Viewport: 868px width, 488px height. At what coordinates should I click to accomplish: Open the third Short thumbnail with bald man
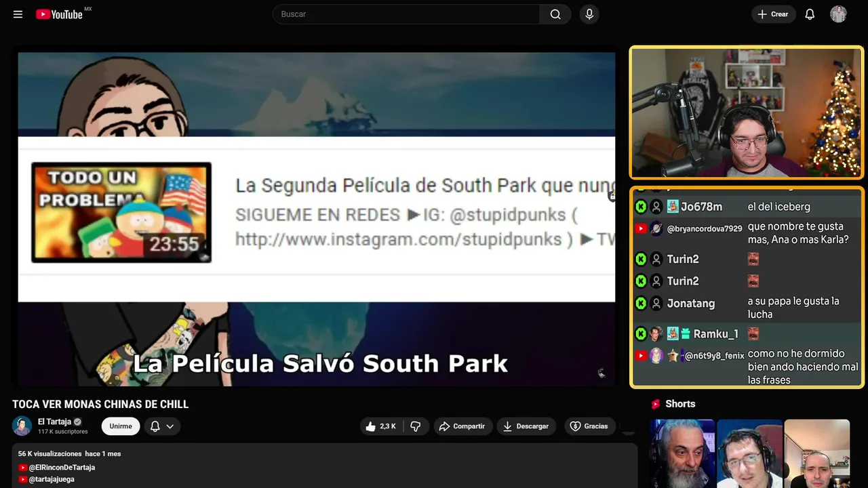[816, 453]
